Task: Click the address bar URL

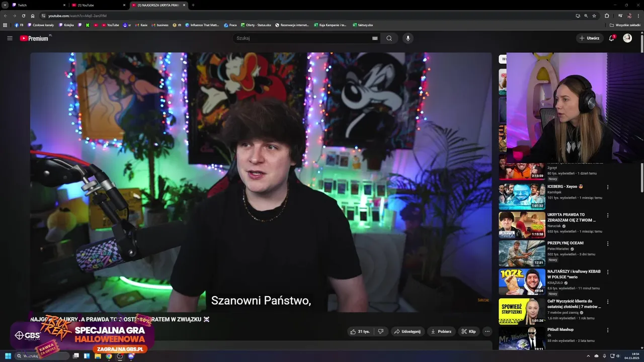Action: tap(77, 16)
